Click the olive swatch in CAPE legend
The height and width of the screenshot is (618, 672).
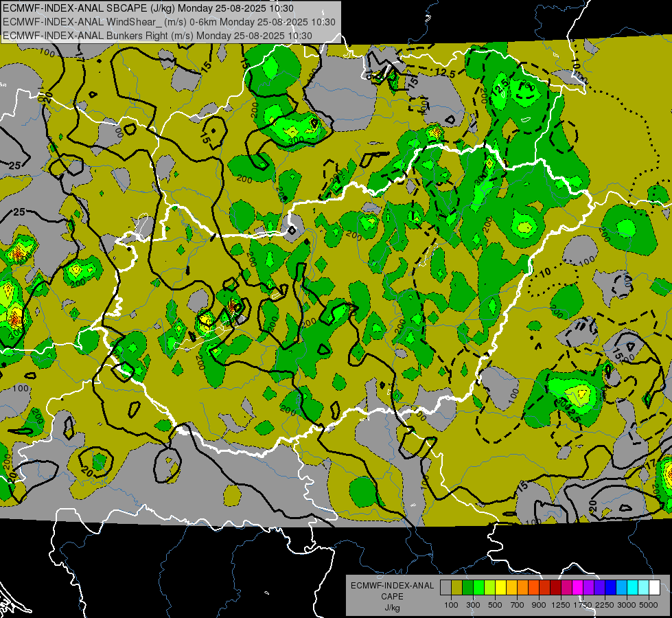456,587
